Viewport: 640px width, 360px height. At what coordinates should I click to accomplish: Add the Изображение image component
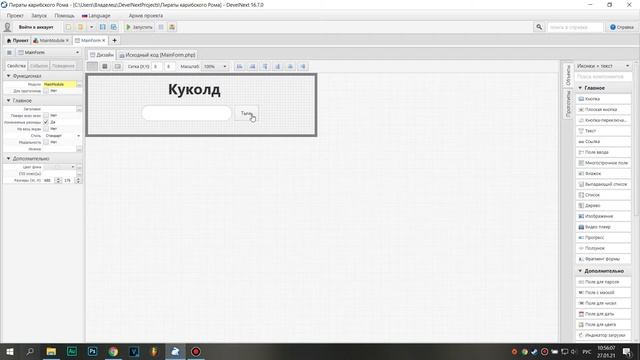point(603,216)
